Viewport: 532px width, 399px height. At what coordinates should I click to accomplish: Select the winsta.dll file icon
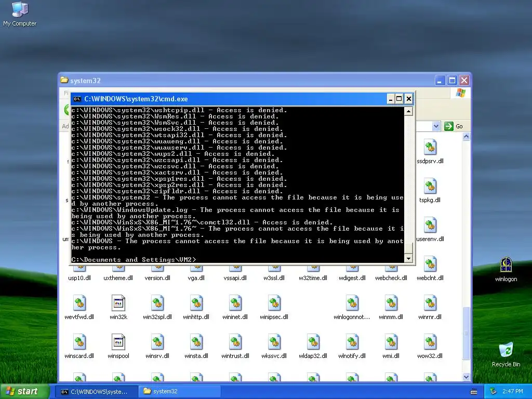[x=196, y=342]
